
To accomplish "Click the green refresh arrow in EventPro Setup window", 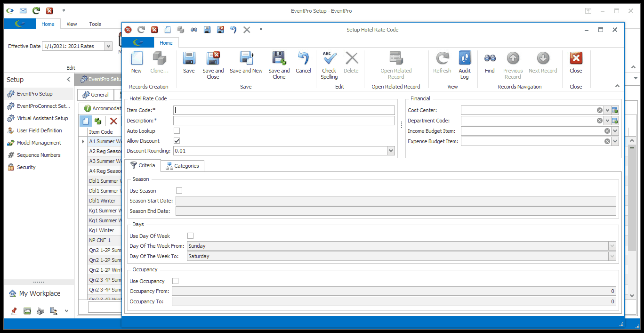I will 36,10.
